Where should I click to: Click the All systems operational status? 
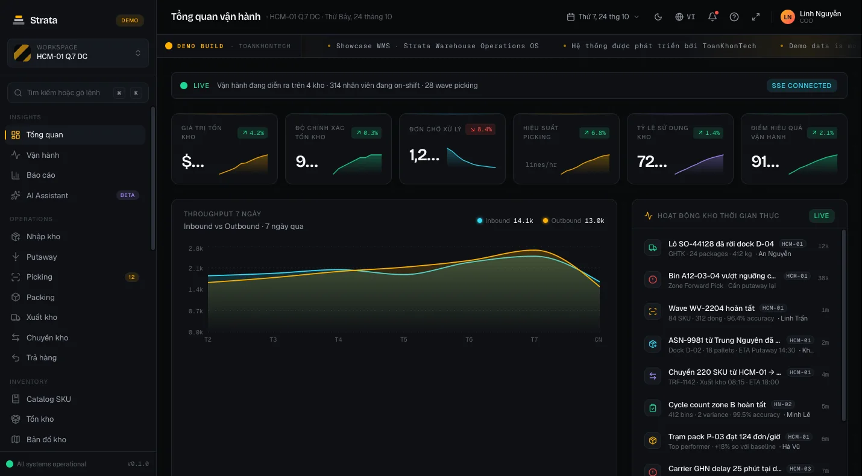[46, 464]
